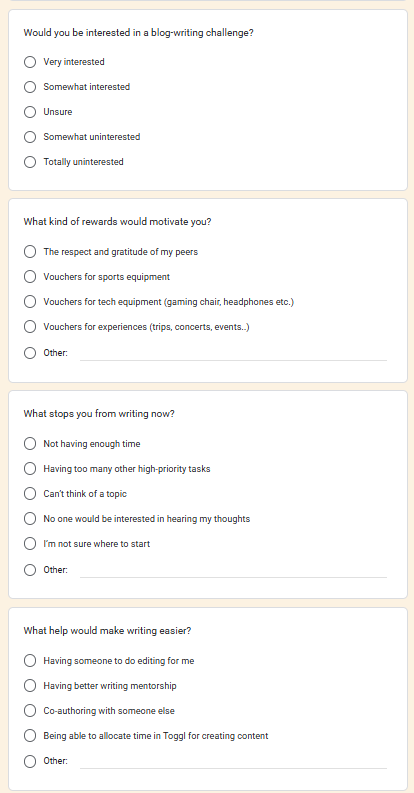
Task: Select 'Vouchers for sports equipment' reward
Action: pos(30,277)
